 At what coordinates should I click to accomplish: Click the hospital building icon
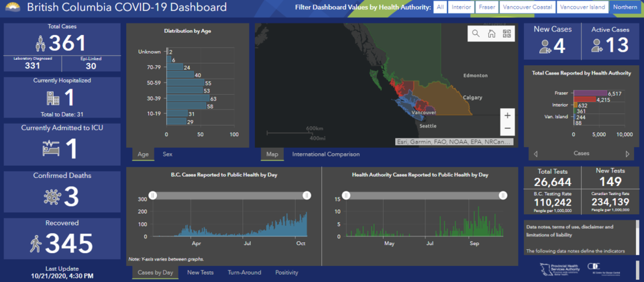tap(54, 98)
